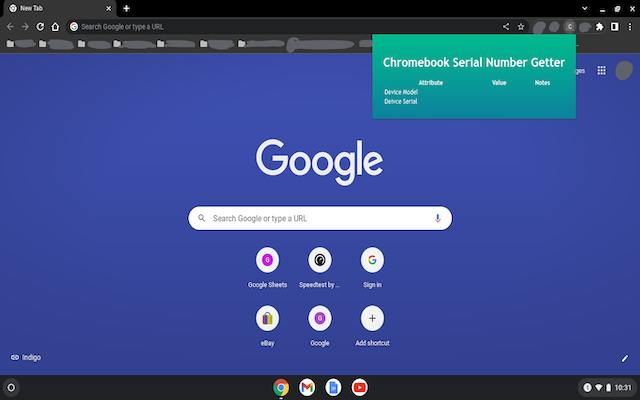Share this page using the share icon
640x400 pixels.
506,27
